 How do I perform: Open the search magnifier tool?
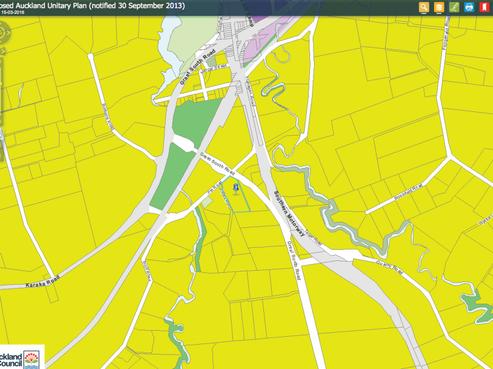[x=424, y=7]
